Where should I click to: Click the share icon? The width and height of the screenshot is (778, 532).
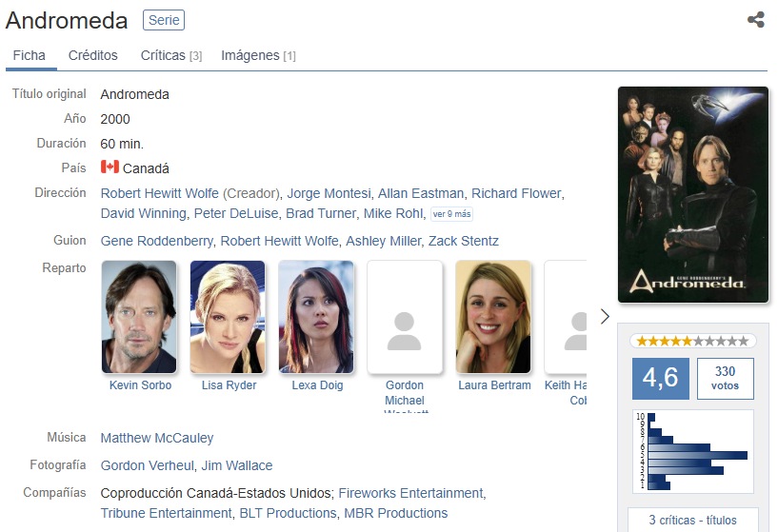click(756, 20)
